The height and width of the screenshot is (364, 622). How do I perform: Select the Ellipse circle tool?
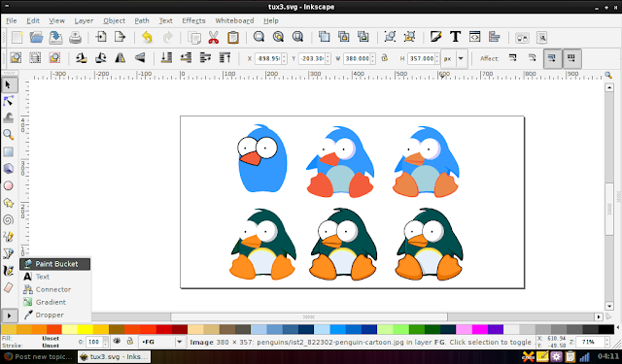tap(9, 185)
